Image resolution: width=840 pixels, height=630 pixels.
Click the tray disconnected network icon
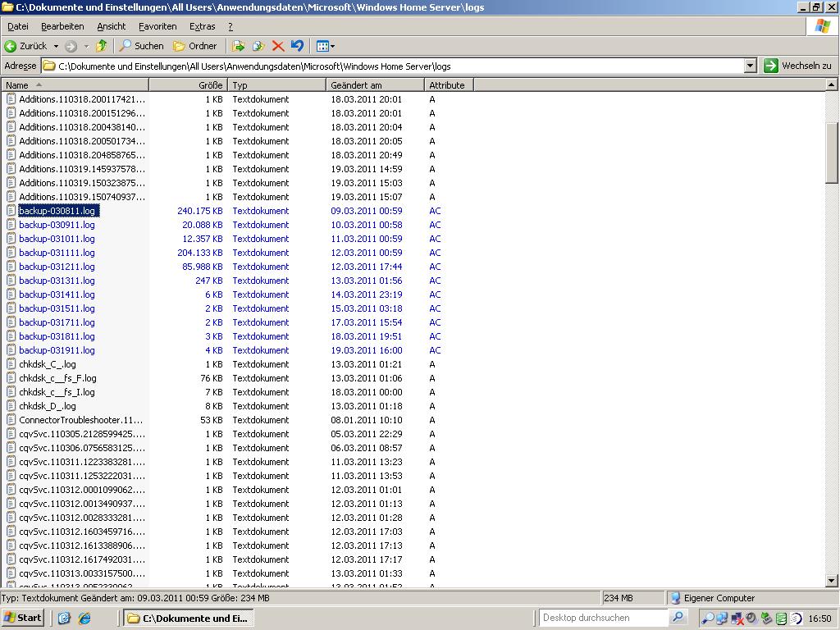coord(737,619)
